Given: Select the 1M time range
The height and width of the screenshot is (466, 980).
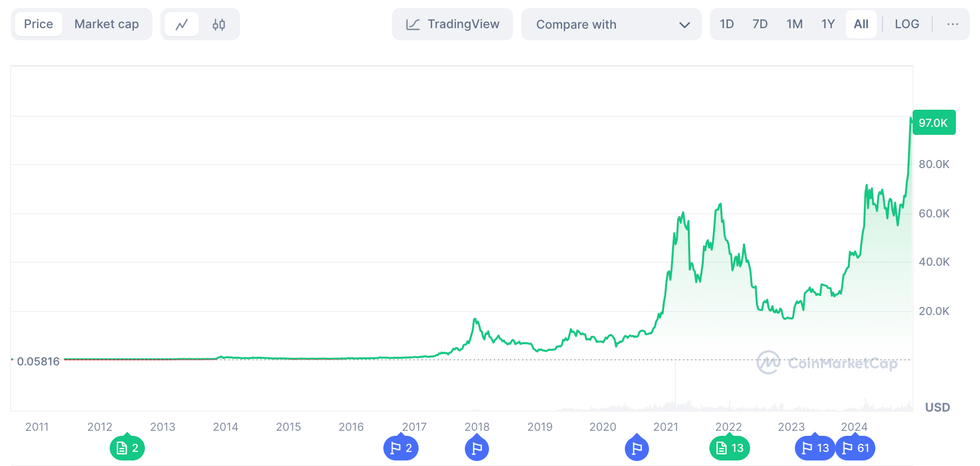Looking at the screenshot, I should (x=794, y=24).
